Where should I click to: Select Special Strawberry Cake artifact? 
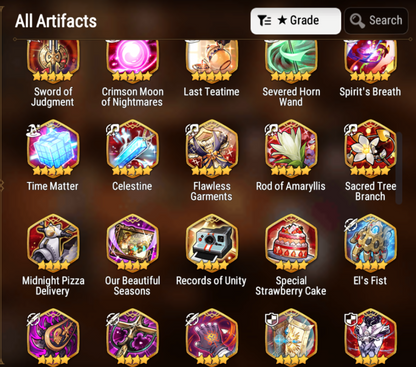pyautogui.click(x=291, y=243)
